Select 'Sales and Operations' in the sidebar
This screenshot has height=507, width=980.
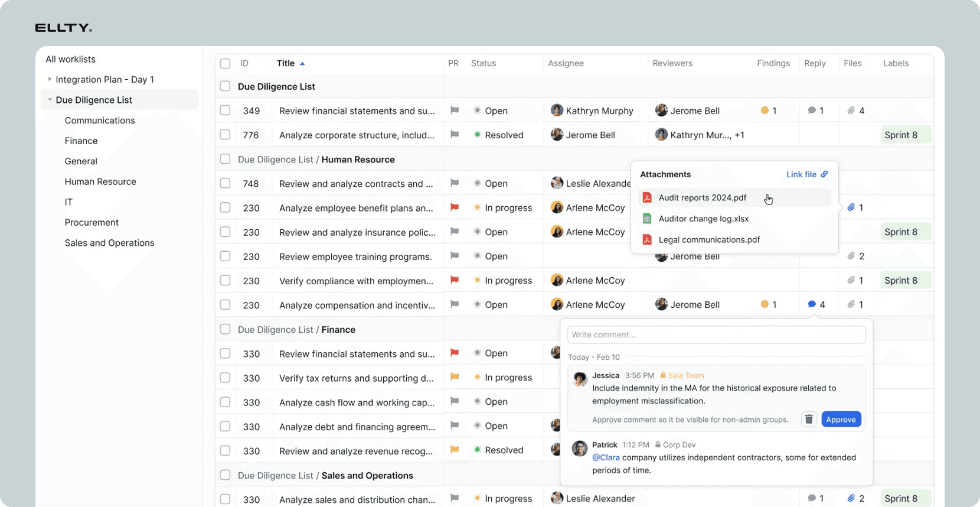click(109, 243)
